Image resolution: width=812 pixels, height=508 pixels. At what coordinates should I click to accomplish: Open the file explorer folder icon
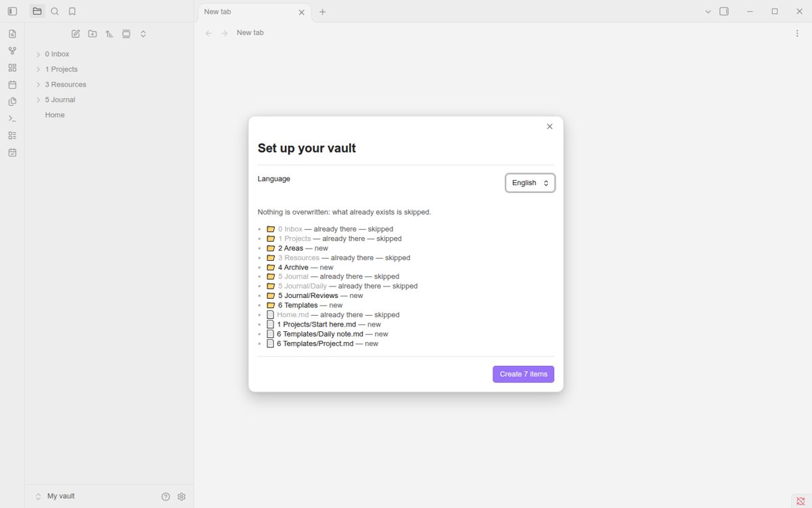click(37, 12)
